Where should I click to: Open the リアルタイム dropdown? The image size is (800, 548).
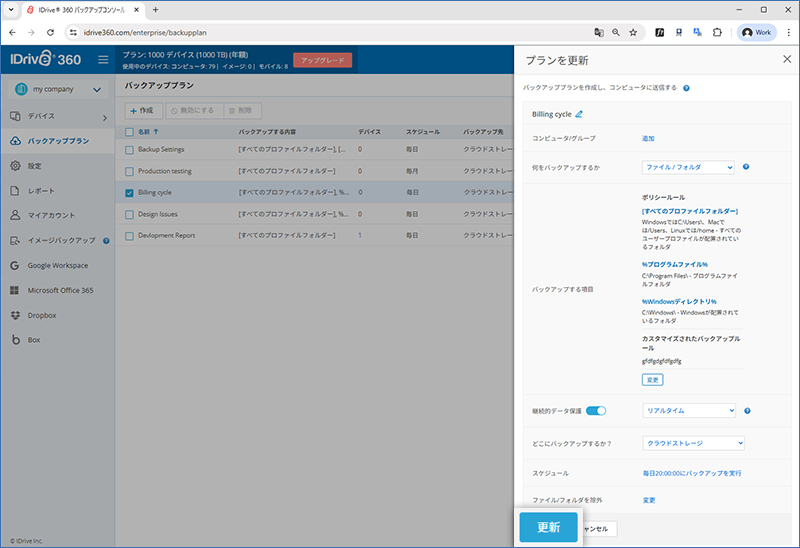688,411
